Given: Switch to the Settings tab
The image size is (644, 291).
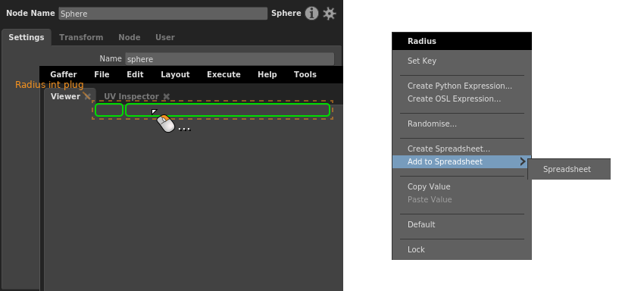Looking at the screenshot, I should tap(27, 37).
